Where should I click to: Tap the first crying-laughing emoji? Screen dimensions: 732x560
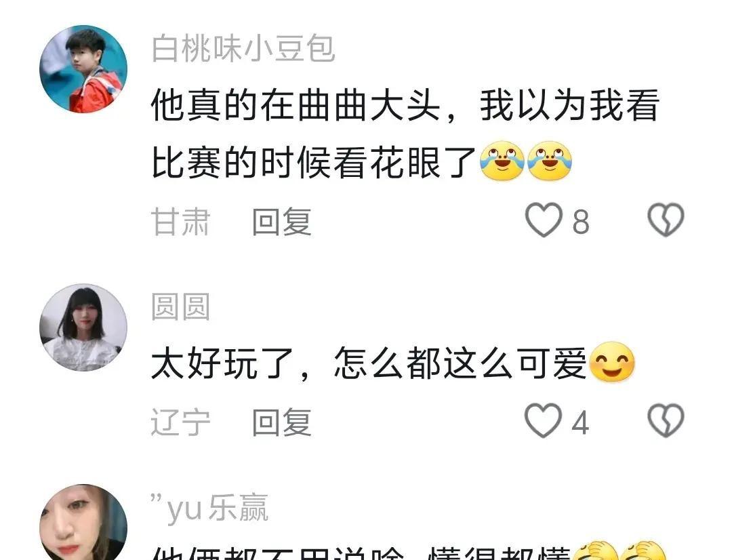coord(502,161)
